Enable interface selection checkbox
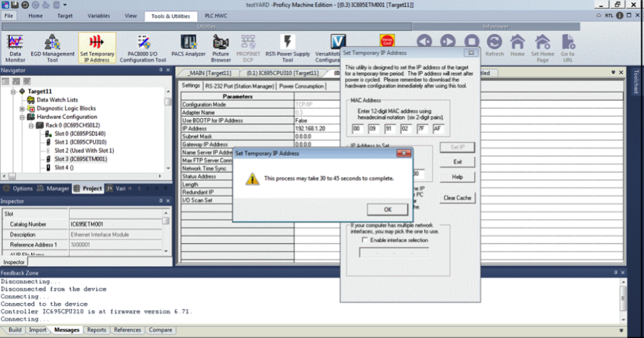Screen dimensions: 644x338 click(x=365, y=240)
